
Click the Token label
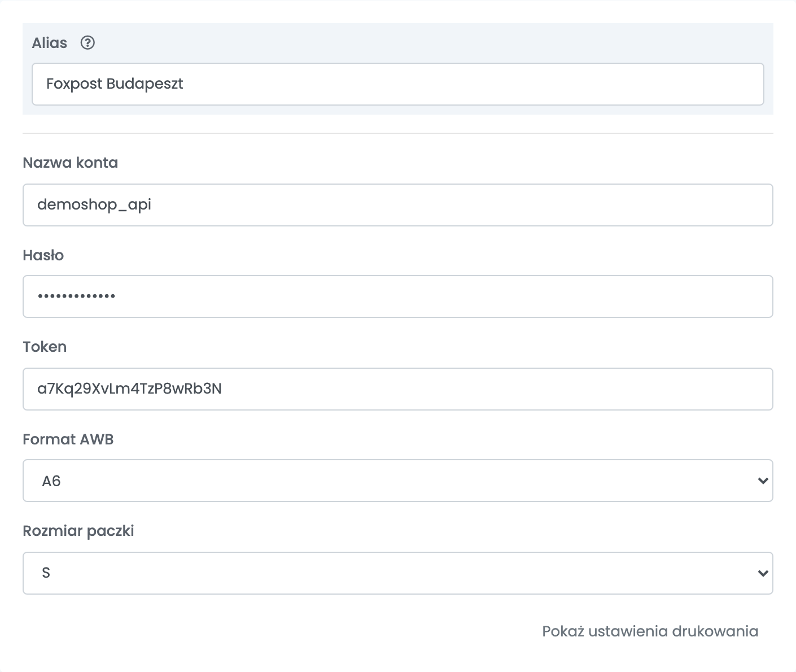pyautogui.click(x=45, y=347)
